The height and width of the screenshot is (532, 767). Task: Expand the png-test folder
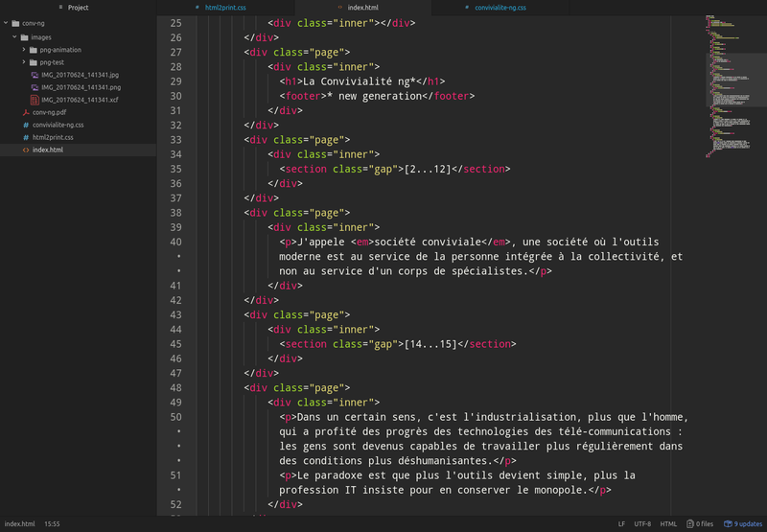coord(23,62)
